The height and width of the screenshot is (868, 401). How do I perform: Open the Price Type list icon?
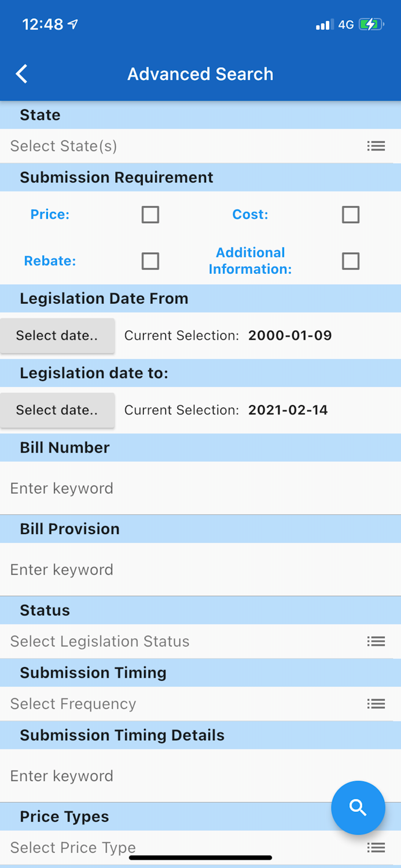point(376,847)
